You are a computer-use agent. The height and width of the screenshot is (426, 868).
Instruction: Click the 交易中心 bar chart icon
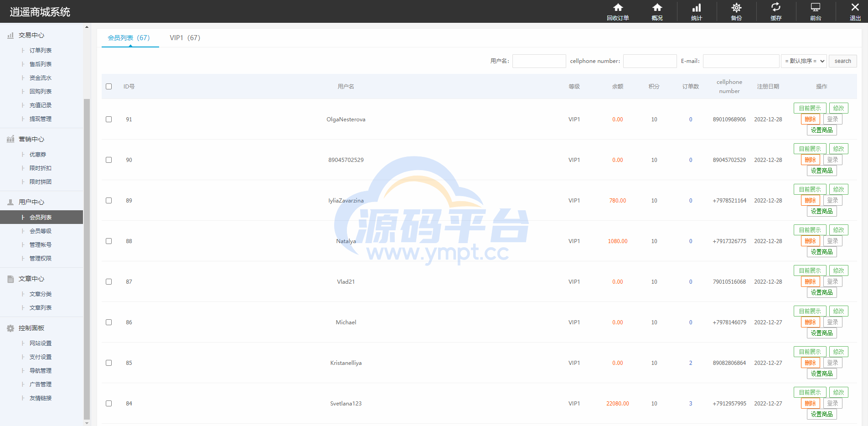pyautogui.click(x=10, y=35)
